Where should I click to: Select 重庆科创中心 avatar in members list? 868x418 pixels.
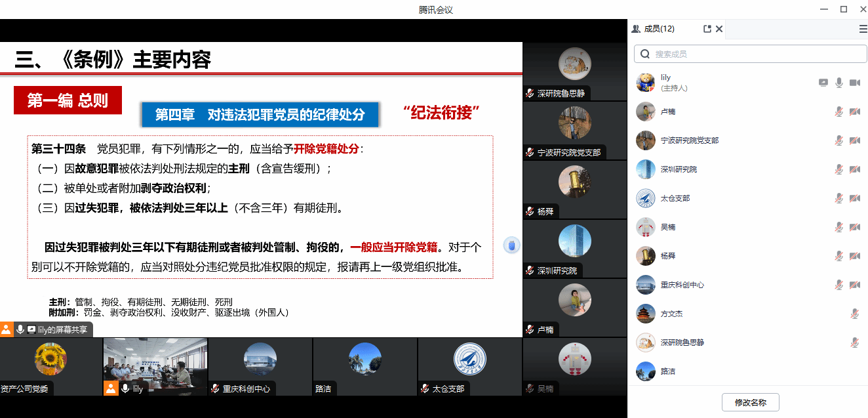(x=646, y=285)
